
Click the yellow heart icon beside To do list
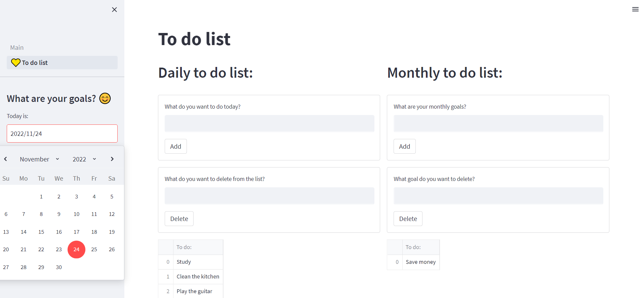tap(16, 63)
